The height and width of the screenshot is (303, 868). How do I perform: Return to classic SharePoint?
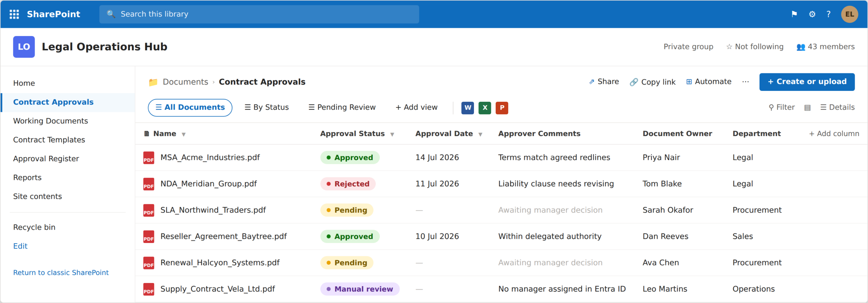pos(61,272)
